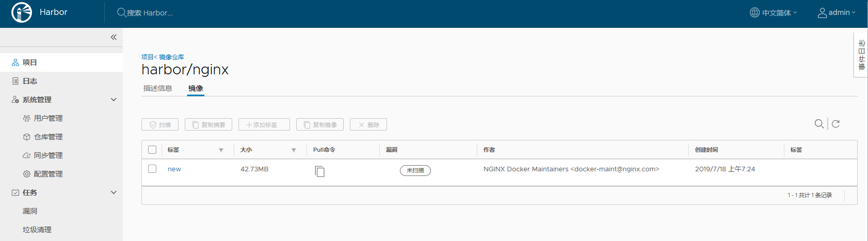Click the 配置管理 gear icon
This screenshot has width=868, height=241.
pyautogui.click(x=27, y=174)
